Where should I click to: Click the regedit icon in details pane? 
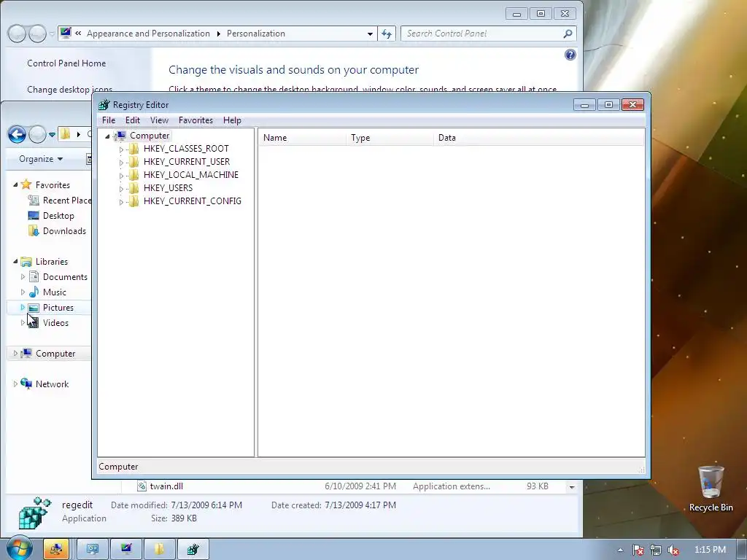34,513
